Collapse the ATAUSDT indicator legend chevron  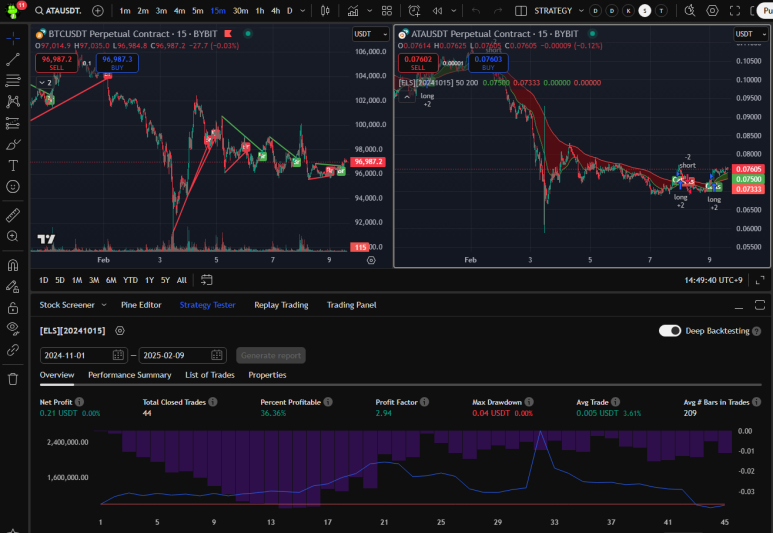click(x=407, y=97)
